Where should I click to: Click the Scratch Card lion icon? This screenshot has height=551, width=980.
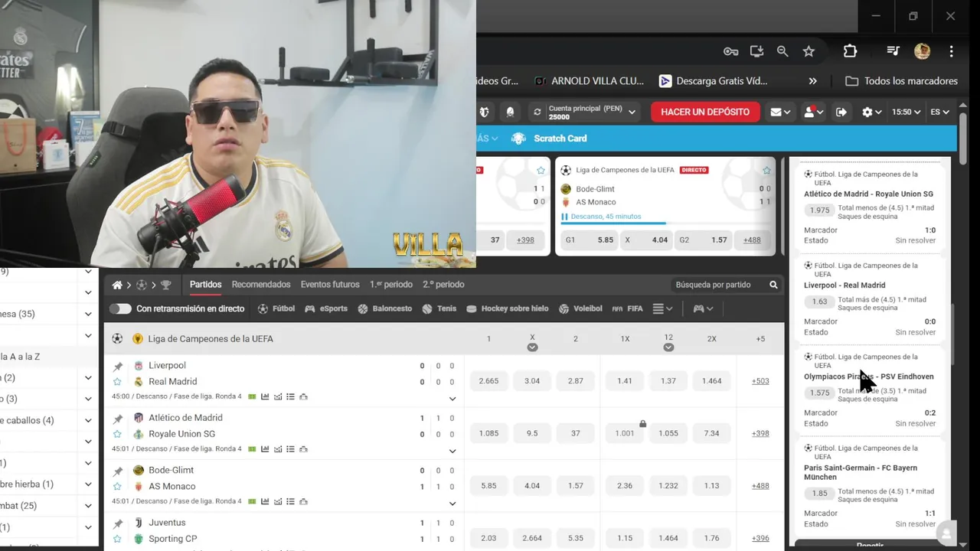[518, 139]
